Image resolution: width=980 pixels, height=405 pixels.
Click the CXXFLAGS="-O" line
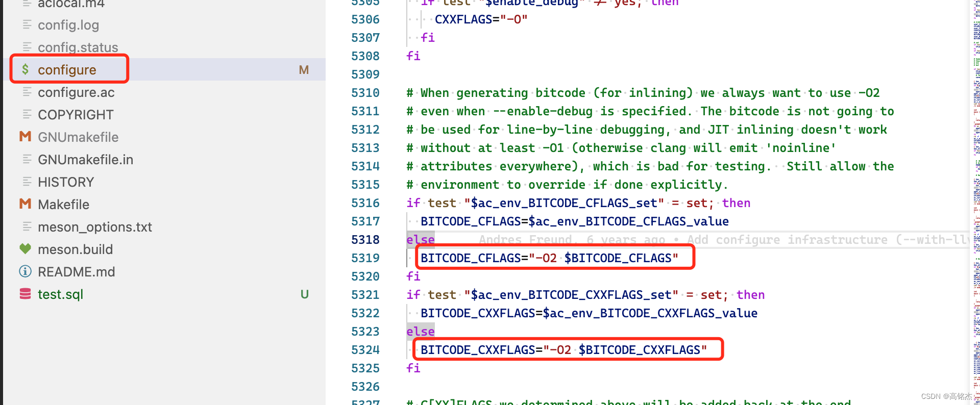click(x=481, y=19)
